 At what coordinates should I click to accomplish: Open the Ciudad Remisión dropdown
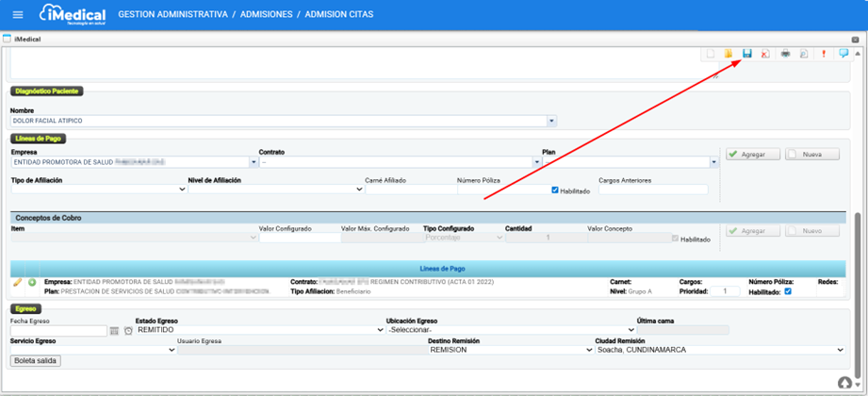pos(841,350)
